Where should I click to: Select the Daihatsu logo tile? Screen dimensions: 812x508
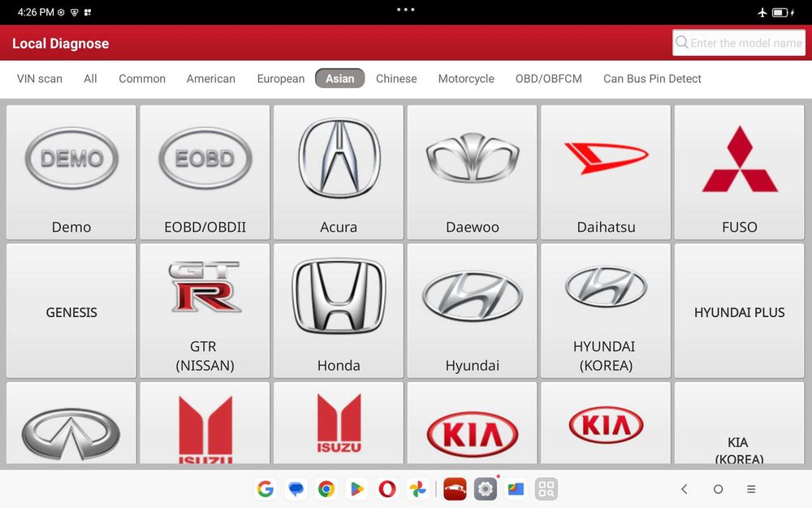coord(606,172)
